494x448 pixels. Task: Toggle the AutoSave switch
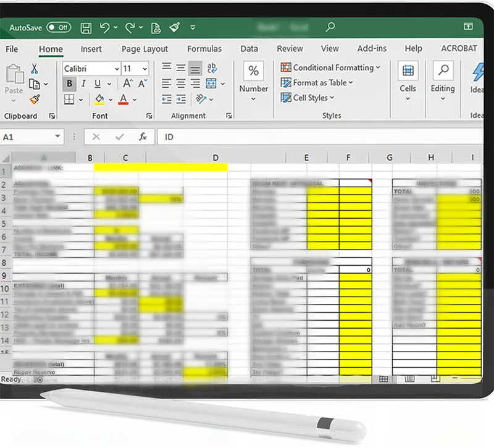point(59,27)
